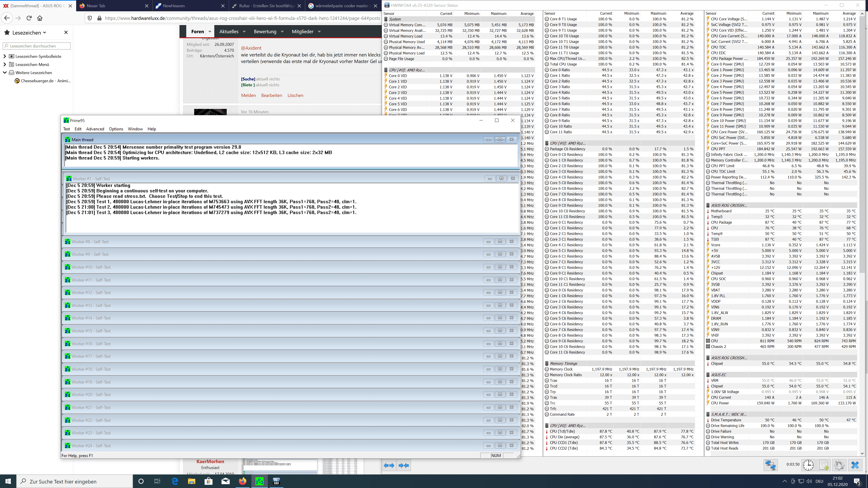Click the Windows taskbar search box
The width and height of the screenshot is (868, 488).
point(74,481)
